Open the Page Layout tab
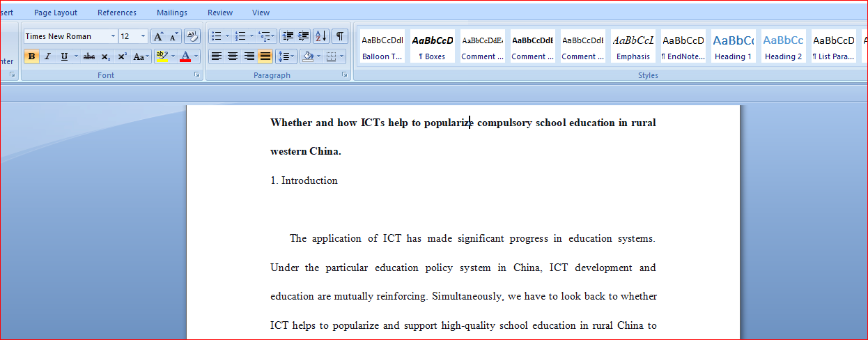 pyautogui.click(x=56, y=13)
